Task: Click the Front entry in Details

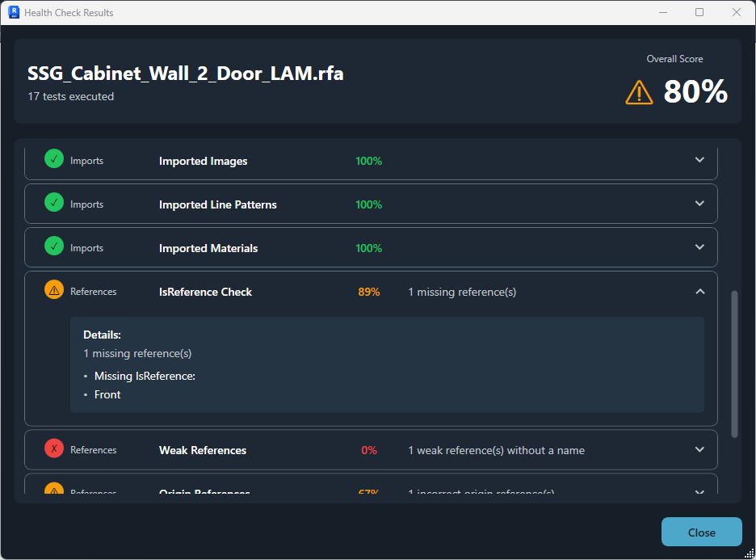Action: coord(107,395)
